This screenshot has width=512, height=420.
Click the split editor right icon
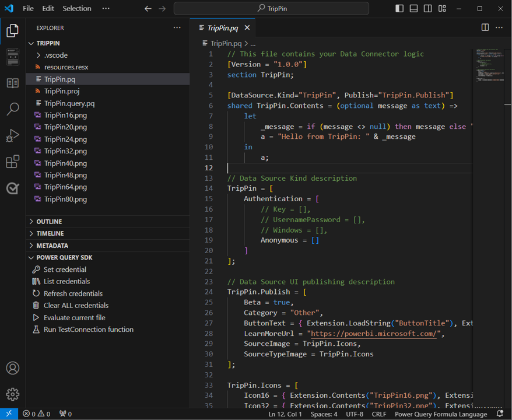pos(485,27)
